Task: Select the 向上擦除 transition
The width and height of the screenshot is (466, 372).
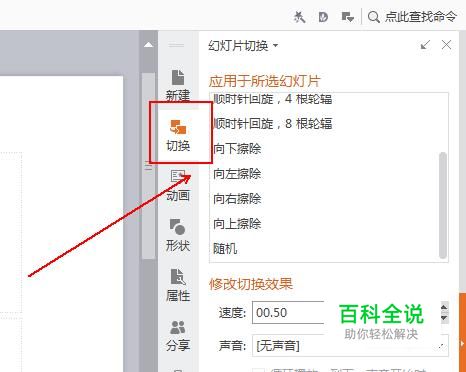Action: coord(237,224)
